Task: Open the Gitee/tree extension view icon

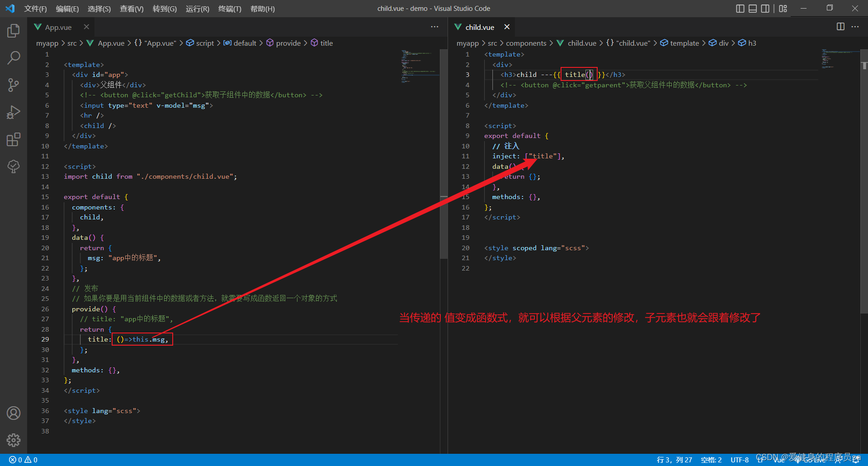Action: (x=14, y=166)
